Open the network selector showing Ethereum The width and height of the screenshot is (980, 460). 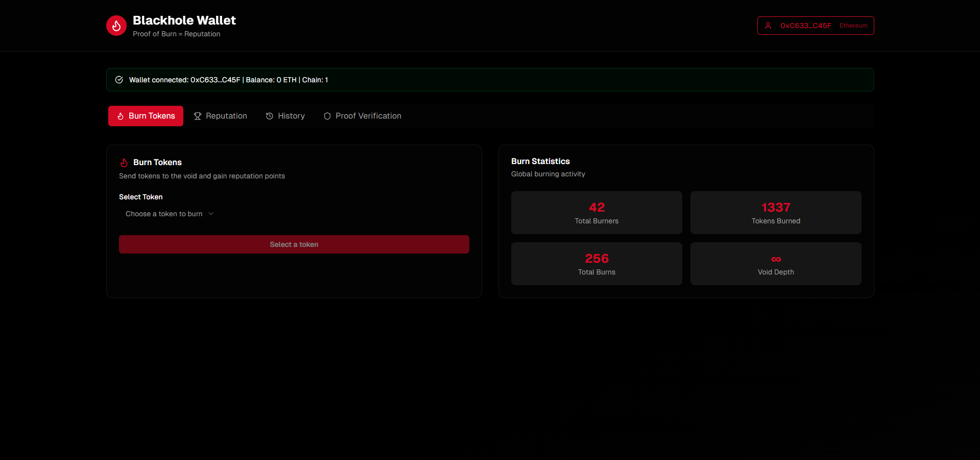click(853, 25)
